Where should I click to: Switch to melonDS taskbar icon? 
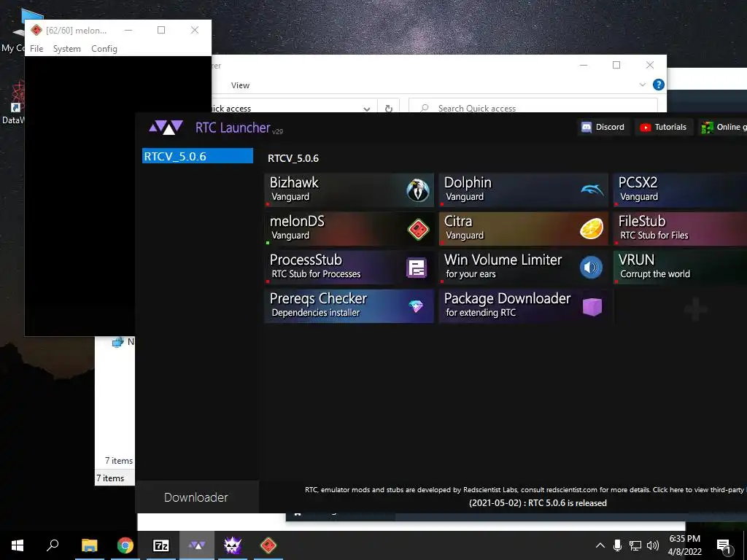click(268, 545)
